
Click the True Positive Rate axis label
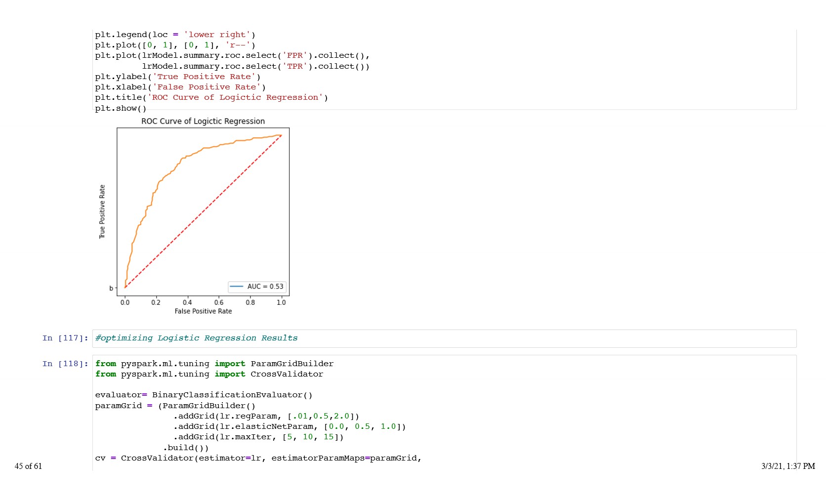102,212
